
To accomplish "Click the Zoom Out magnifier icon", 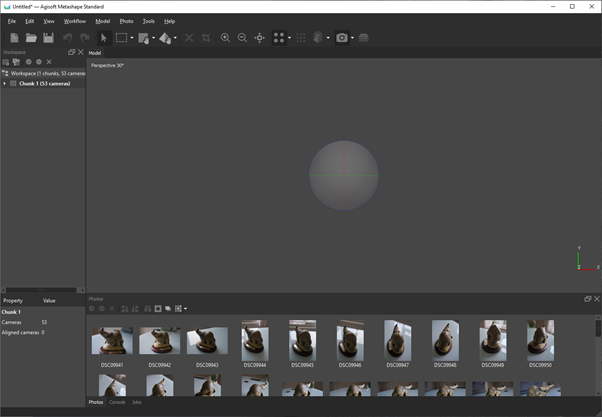I will [242, 38].
